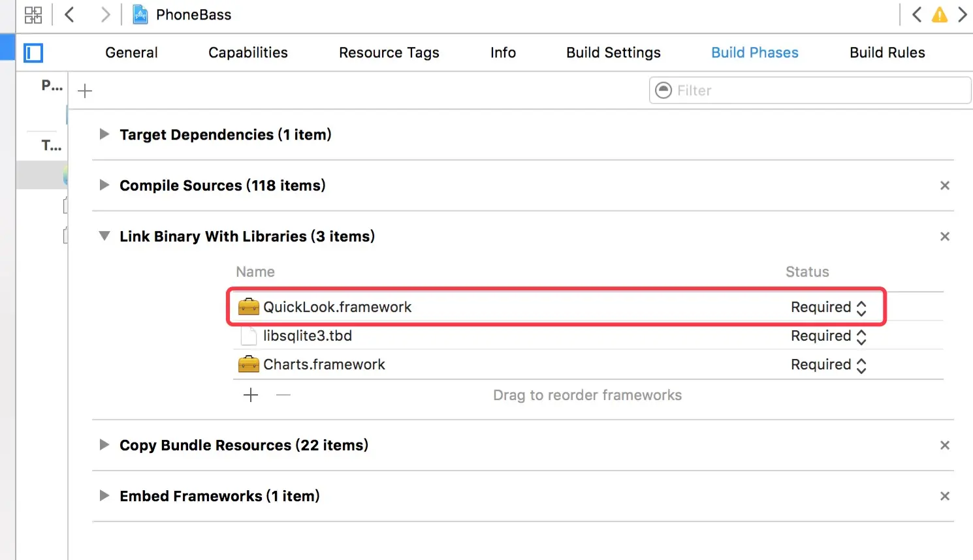
Task: Change Charts.framework Required status
Action: 829,365
